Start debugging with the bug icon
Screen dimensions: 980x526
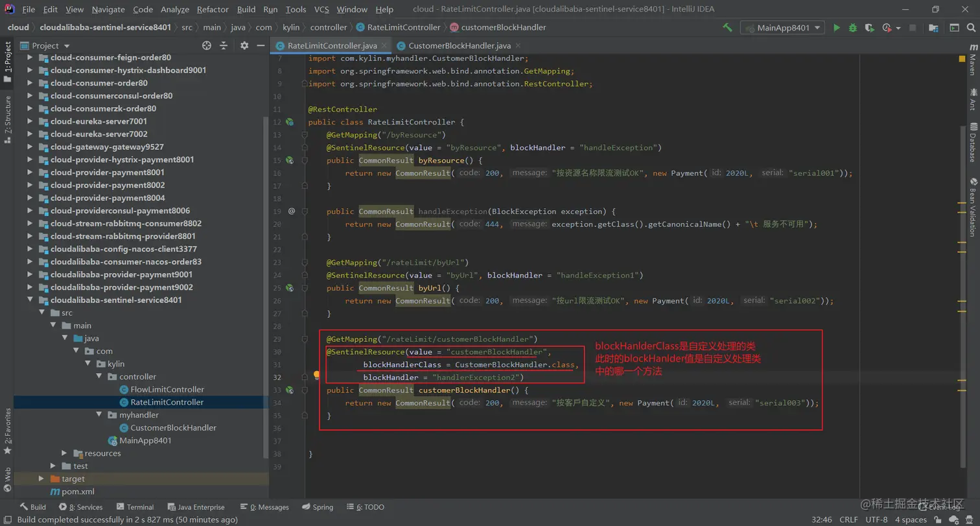(x=853, y=28)
